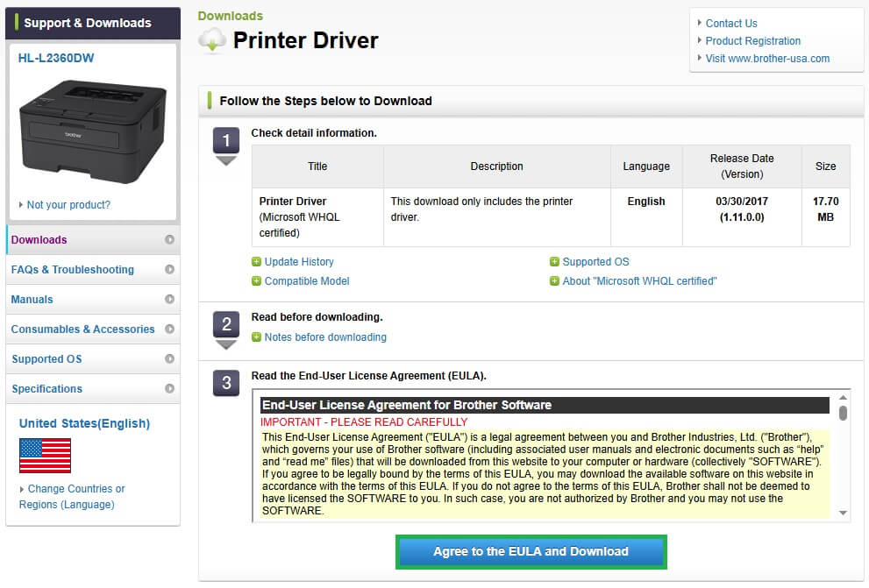
Task: Click the Agree to the EULA and Download button
Action: 531,551
